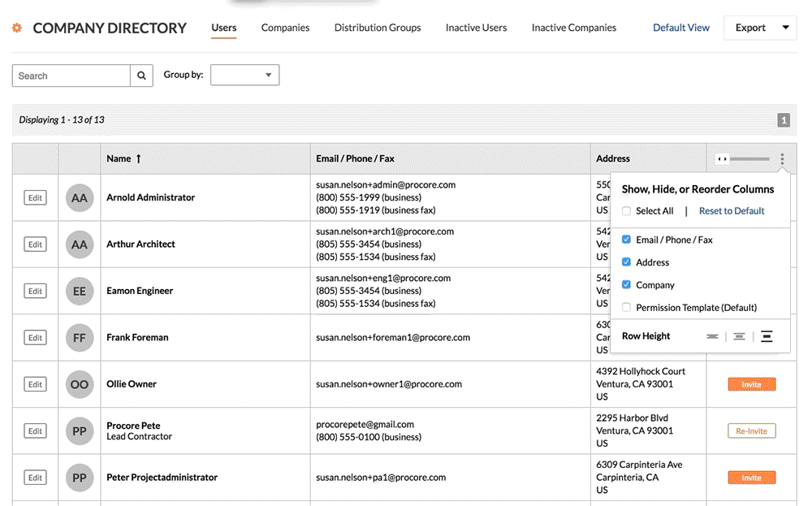This screenshot has height=506, width=812.
Task: Go to the Distribution Groups tab
Action: point(378,28)
